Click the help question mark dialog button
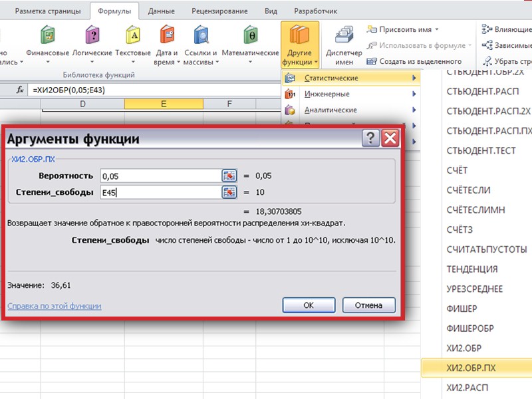 [370, 138]
